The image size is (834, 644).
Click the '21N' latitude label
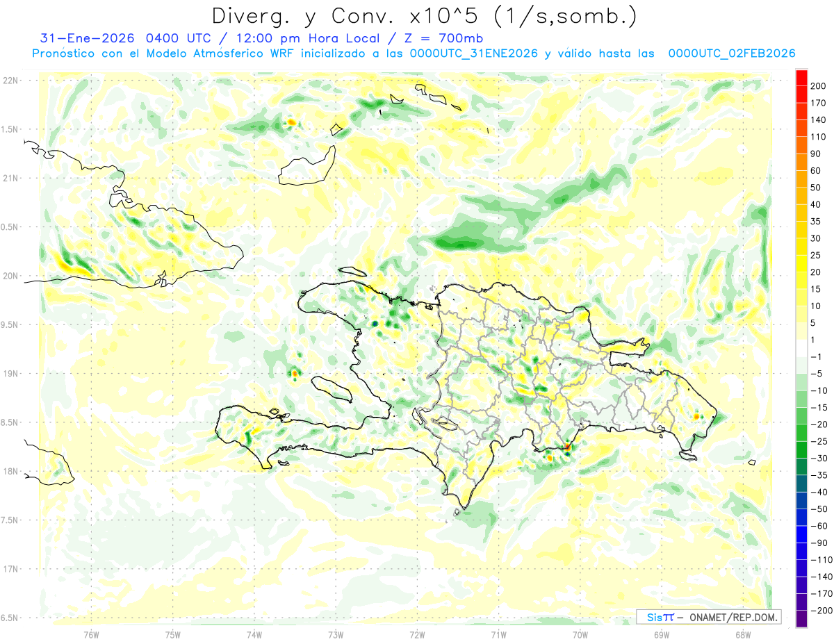coord(10,178)
